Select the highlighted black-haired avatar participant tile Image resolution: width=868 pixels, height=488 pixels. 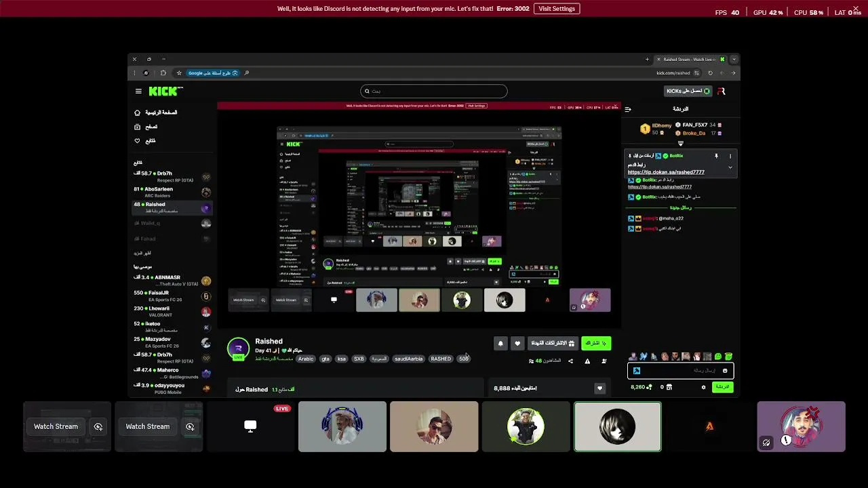pos(617,426)
